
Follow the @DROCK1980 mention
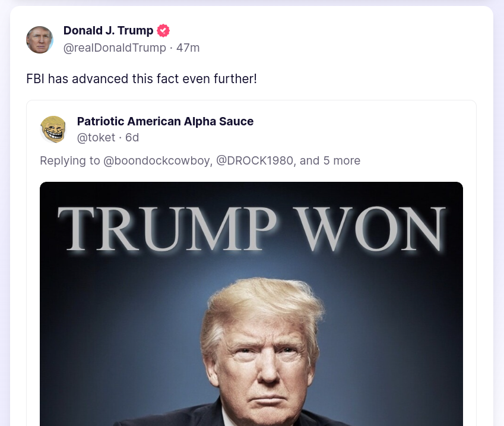(255, 160)
